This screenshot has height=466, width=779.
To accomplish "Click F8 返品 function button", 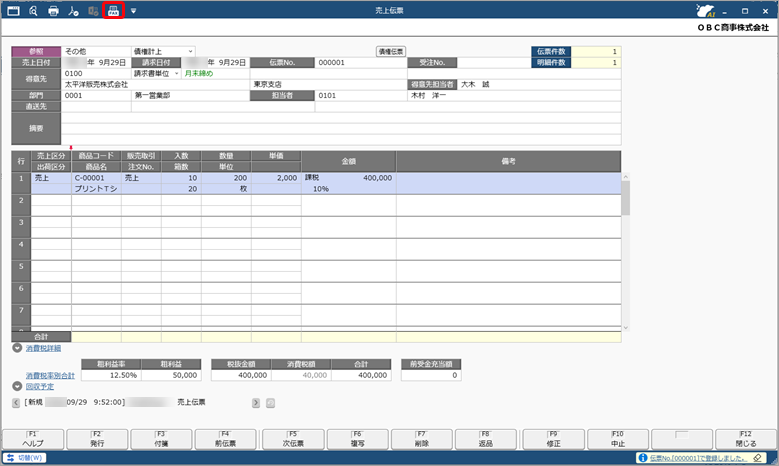I will tap(486, 439).
